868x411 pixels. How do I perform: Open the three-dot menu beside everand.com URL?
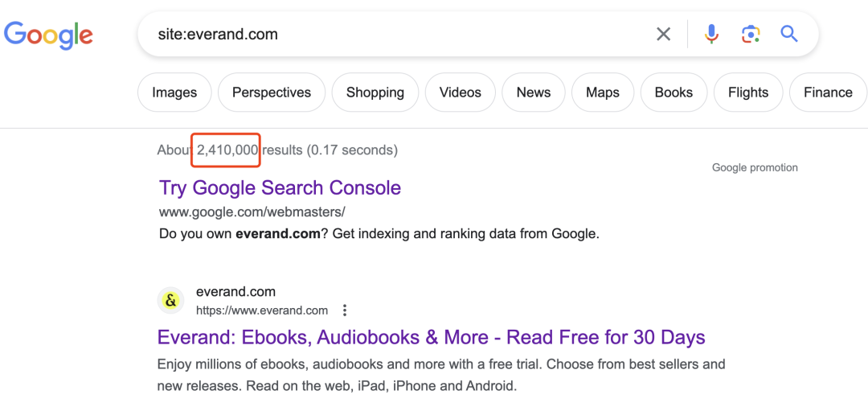point(344,310)
